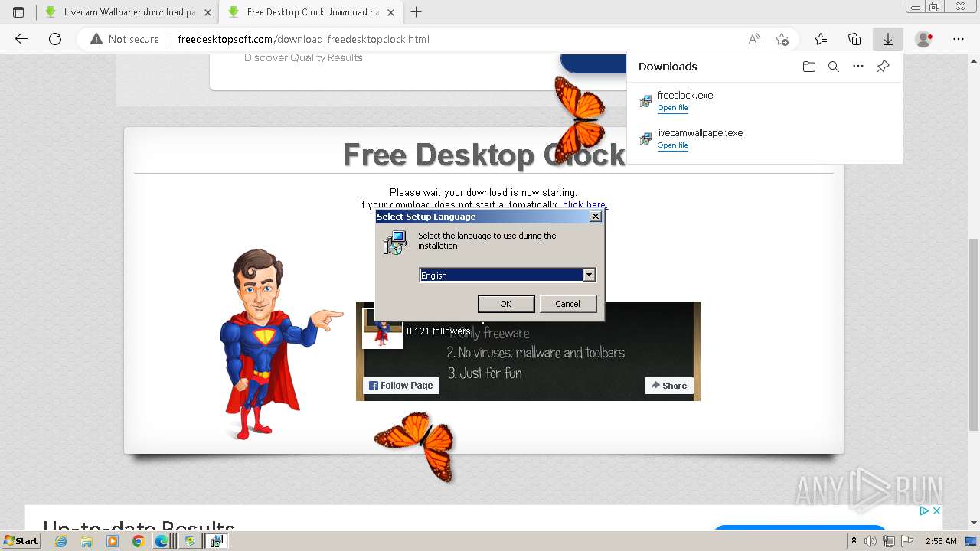View Not secure site information
This screenshot has height=551, width=980.
point(125,39)
